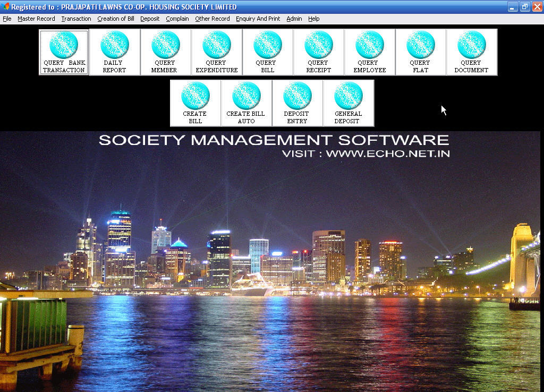
Task: Open the Daily Report tool
Action: (115, 50)
